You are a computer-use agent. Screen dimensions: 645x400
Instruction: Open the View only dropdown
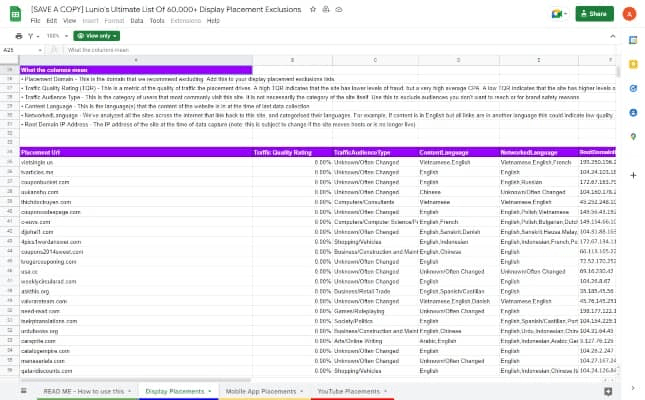97,36
